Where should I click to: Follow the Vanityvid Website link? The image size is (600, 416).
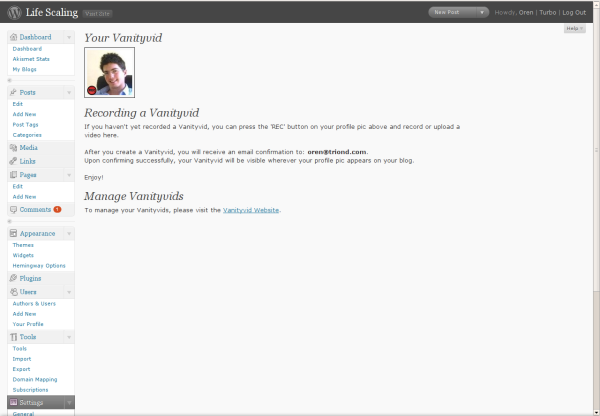coord(251,210)
